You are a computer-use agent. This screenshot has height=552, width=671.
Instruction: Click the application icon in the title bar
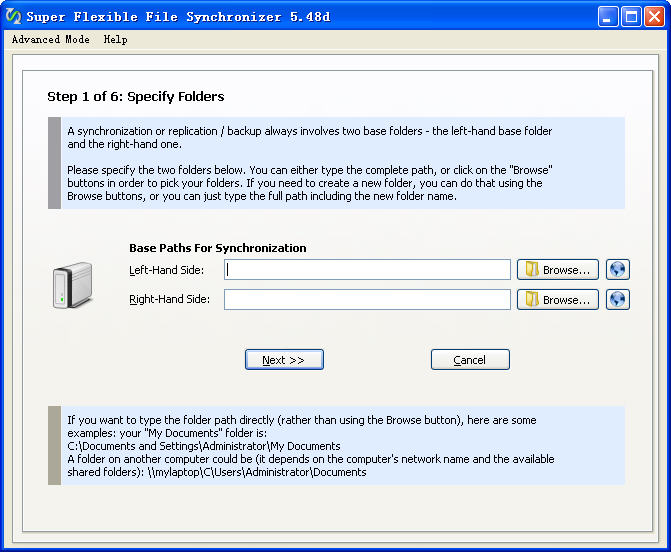coord(14,17)
